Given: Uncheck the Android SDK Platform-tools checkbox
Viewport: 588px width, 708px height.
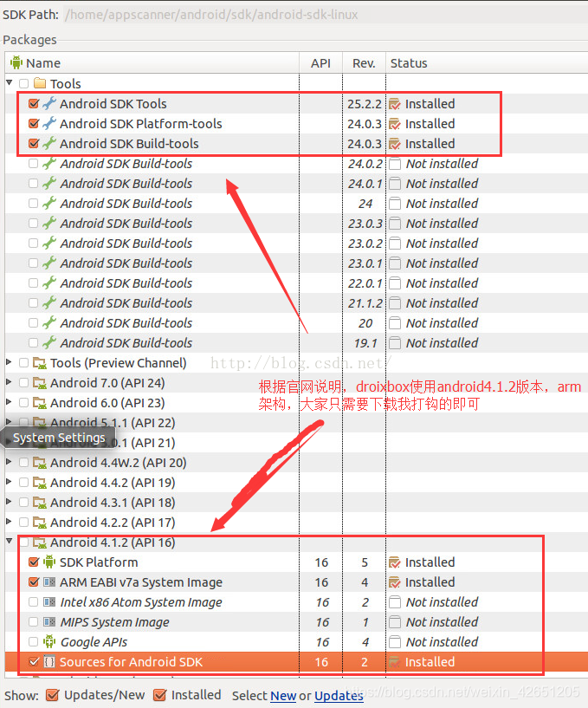Looking at the screenshot, I should point(34,123).
